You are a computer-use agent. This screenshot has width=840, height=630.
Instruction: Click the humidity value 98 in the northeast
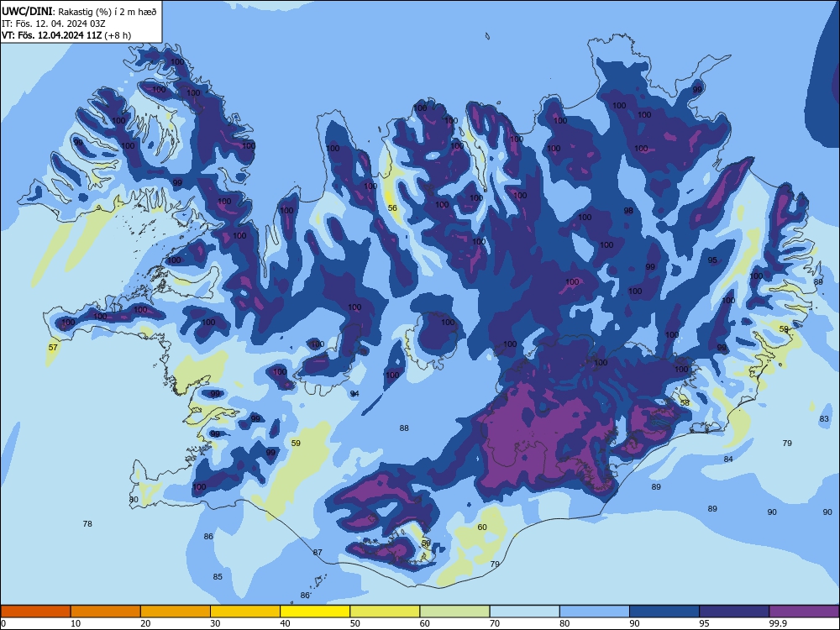(628, 211)
